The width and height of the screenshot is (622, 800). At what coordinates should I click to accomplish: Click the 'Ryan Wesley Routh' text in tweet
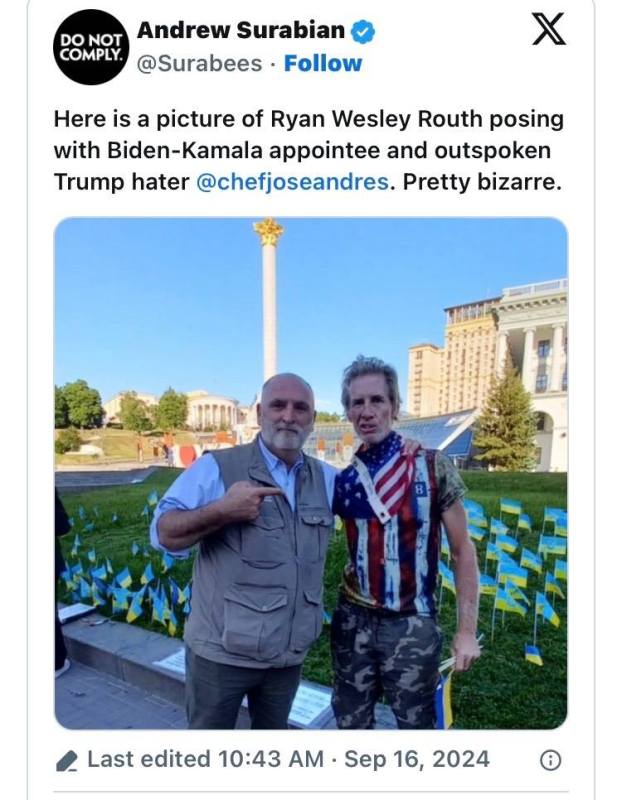pos(377,120)
